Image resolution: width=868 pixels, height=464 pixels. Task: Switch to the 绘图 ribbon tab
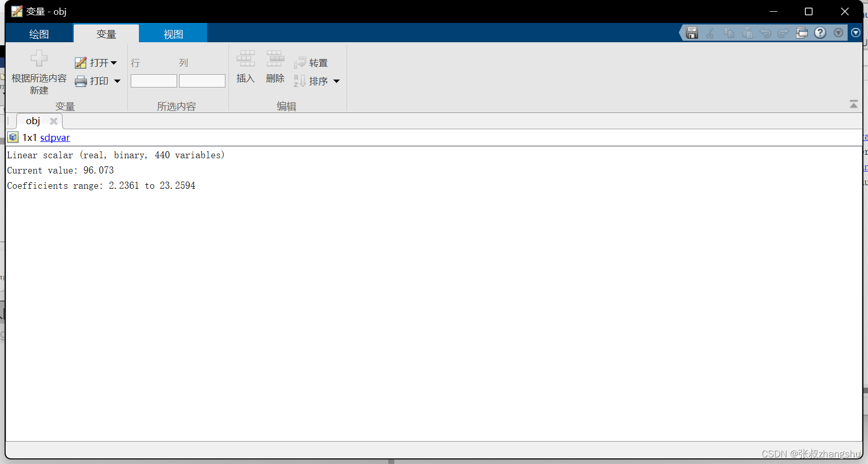(x=39, y=33)
